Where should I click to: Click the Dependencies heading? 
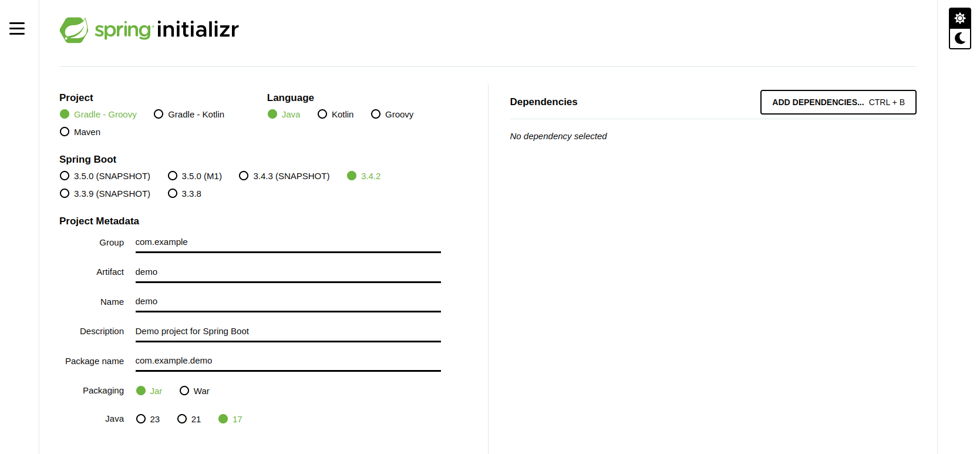pyautogui.click(x=544, y=102)
